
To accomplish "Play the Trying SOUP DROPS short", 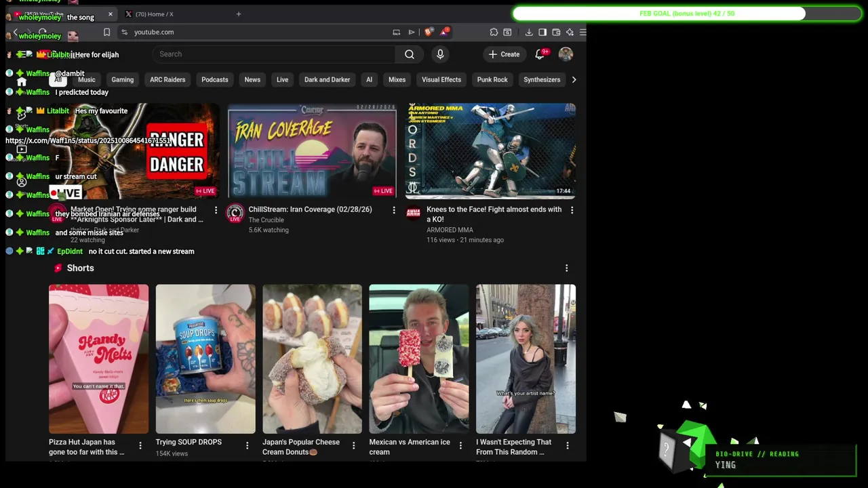I will [205, 359].
